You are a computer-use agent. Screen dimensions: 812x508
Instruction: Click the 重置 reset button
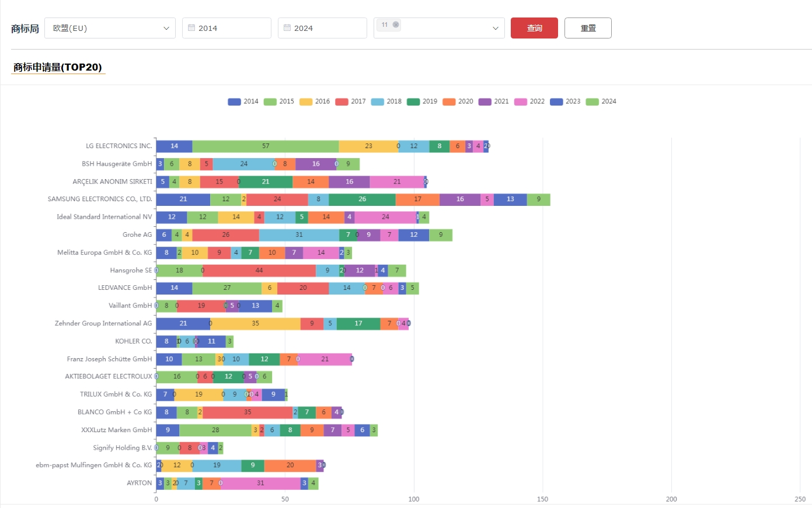(x=588, y=28)
